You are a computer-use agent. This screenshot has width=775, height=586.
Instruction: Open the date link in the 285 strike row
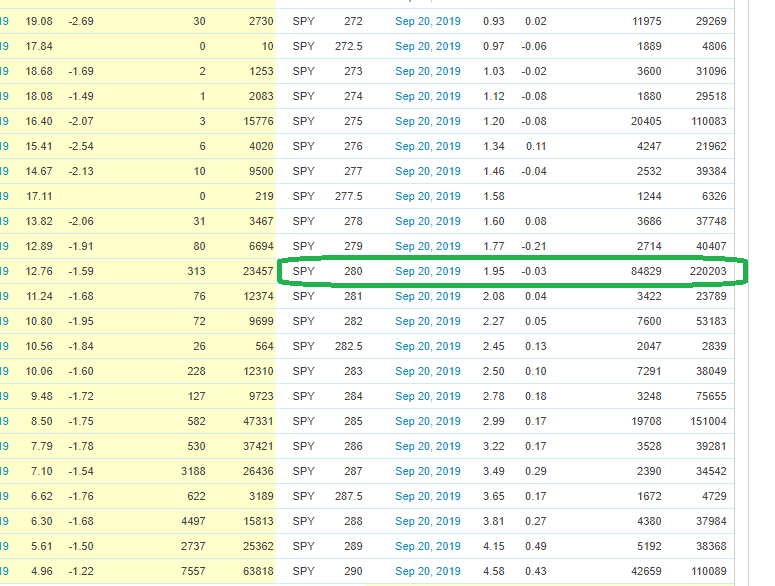427,421
